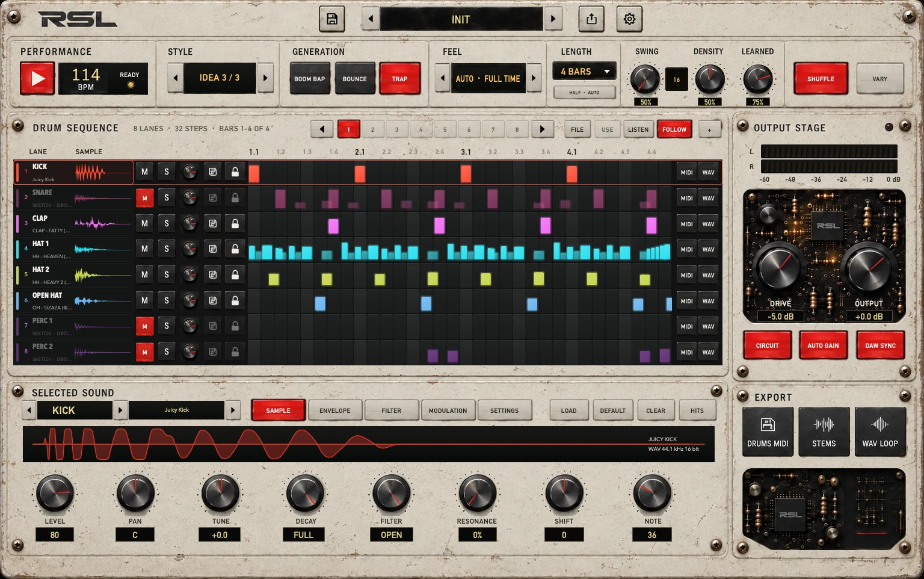Open the Envelope tab

click(335, 410)
